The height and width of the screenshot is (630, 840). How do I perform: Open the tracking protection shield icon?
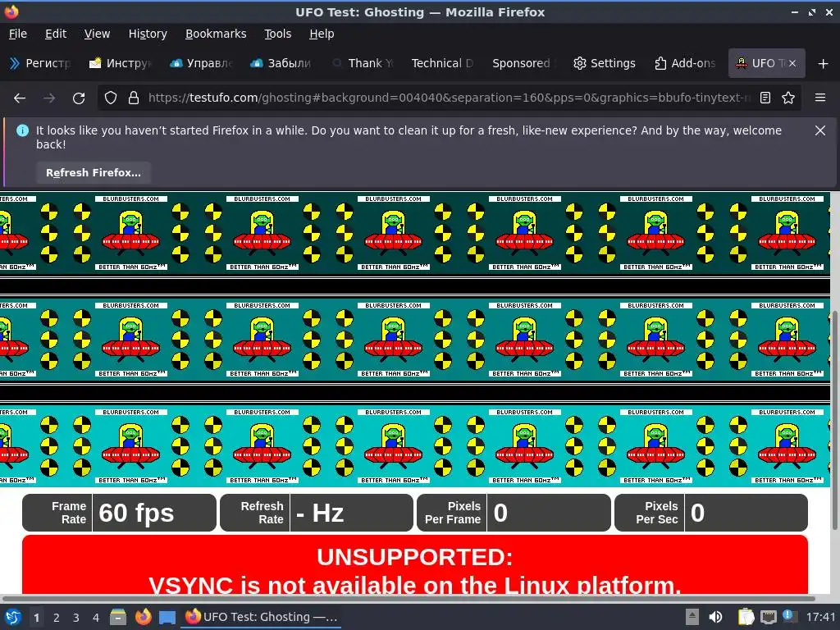pos(111,98)
